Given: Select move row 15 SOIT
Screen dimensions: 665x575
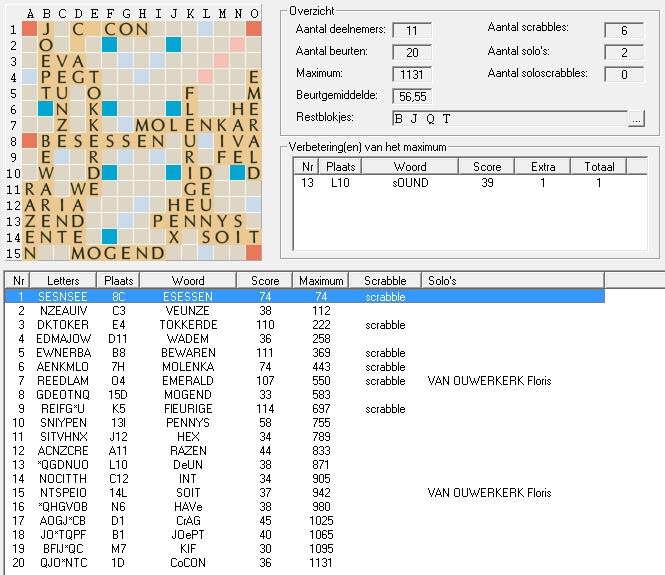Looking at the screenshot, I should point(305,492).
